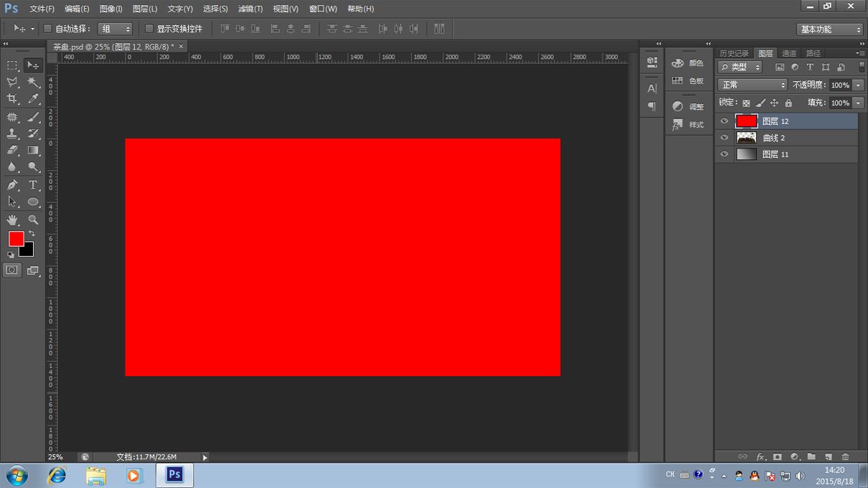Select the Magic Wand tool
This screenshot has height=488, width=868.
[33, 83]
